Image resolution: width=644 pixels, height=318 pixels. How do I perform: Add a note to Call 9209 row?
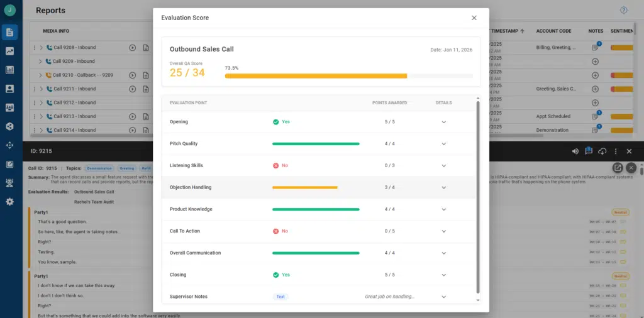tap(595, 62)
